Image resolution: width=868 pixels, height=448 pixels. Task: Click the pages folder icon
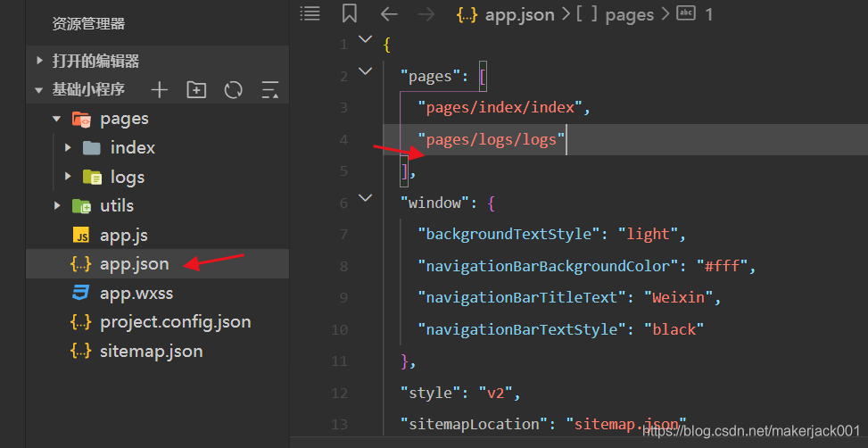81,119
